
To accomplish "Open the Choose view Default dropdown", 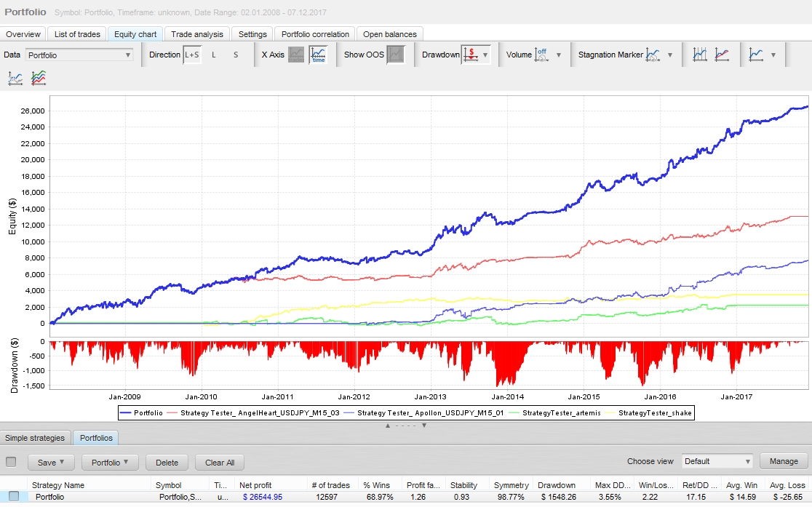I will [x=717, y=461].
